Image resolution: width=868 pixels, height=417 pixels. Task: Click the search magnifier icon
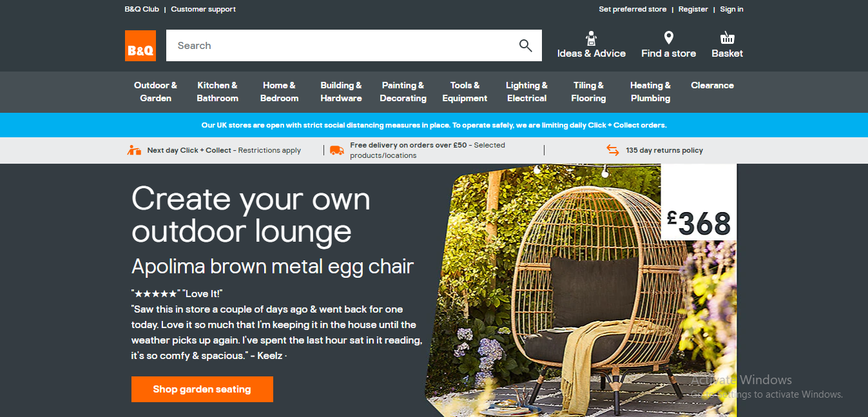point(525,45)
